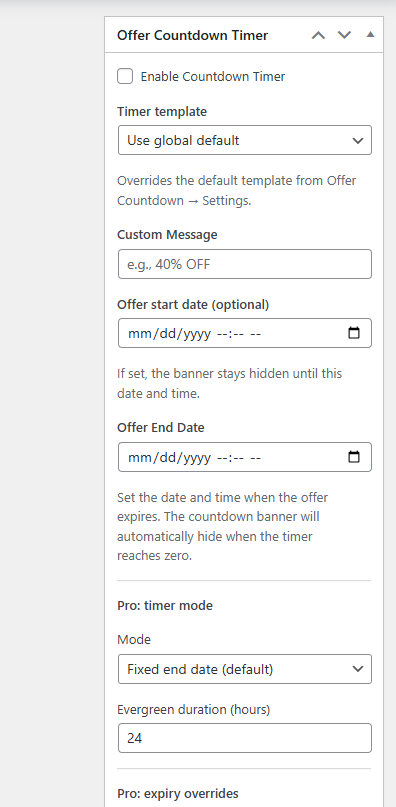Click the Custom Message label
The height and width of the screenshot is (807, 396).
point(167,235)
